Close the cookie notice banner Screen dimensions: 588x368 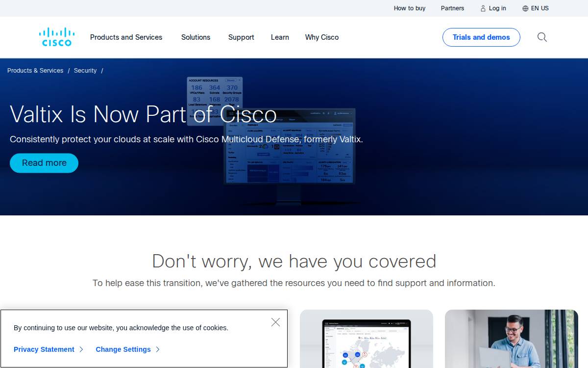click(x=275, y=322)
